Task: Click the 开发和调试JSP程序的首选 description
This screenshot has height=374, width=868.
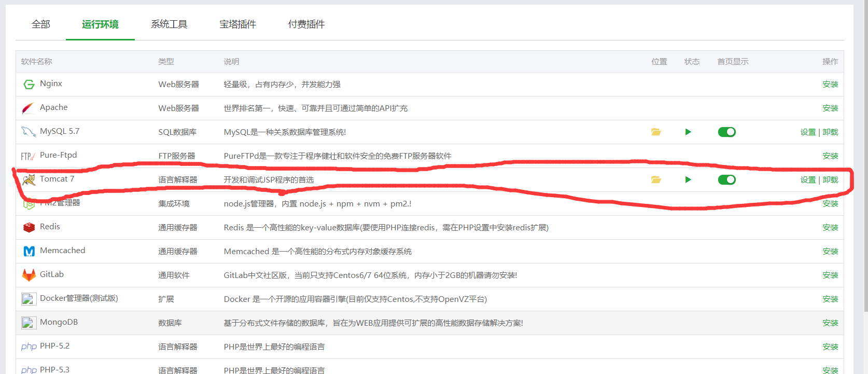Action: (269, 180)
